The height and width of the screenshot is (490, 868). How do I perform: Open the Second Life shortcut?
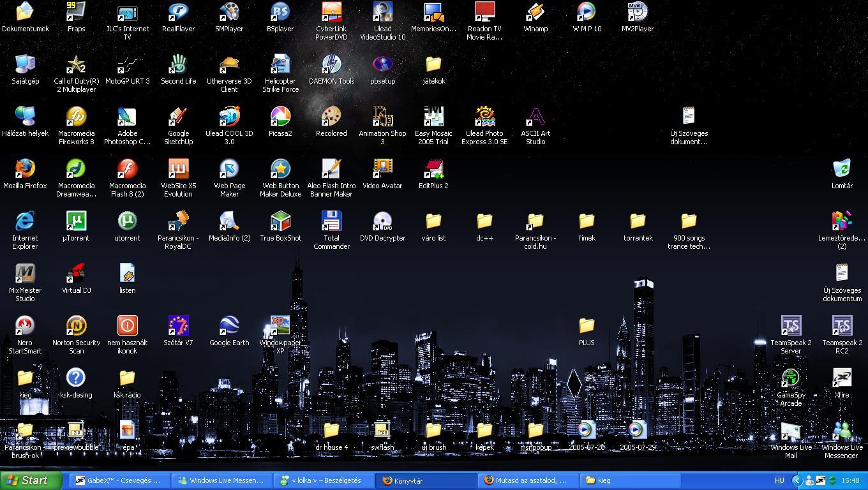tap(178, 70)
